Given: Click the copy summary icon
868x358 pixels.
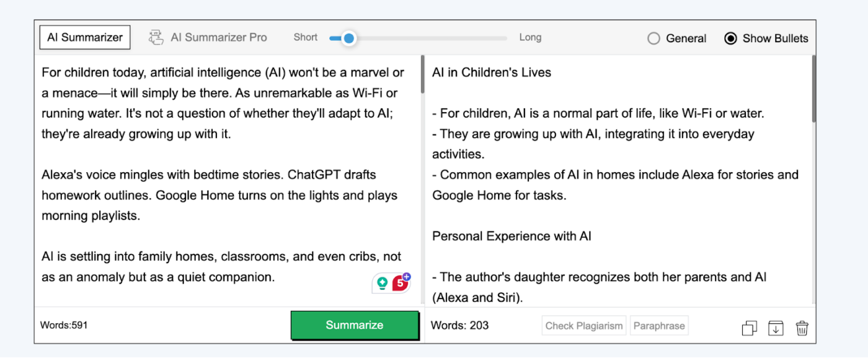Looking at the screenshot, I should click(749, 328).
